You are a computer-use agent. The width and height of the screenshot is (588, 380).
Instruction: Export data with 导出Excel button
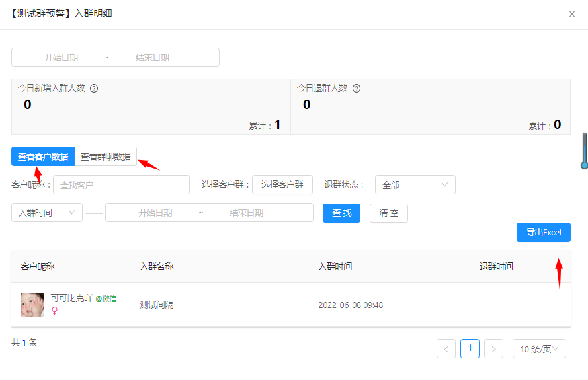[x=544, y=233]
